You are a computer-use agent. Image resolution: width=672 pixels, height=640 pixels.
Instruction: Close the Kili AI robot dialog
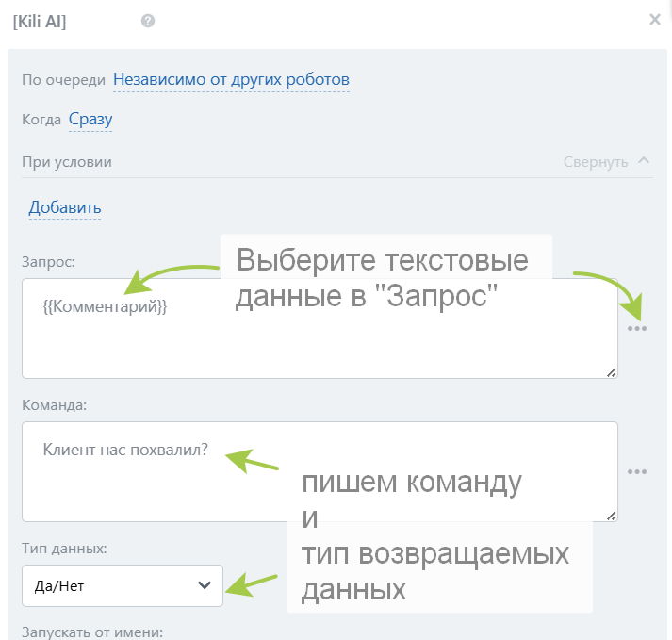(x=655, y=20)
